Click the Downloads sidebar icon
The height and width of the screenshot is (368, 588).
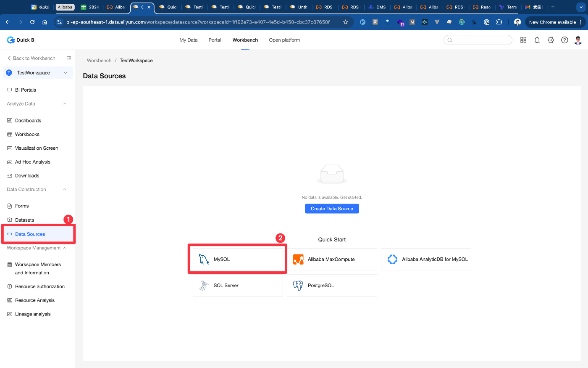coord(10,176)
